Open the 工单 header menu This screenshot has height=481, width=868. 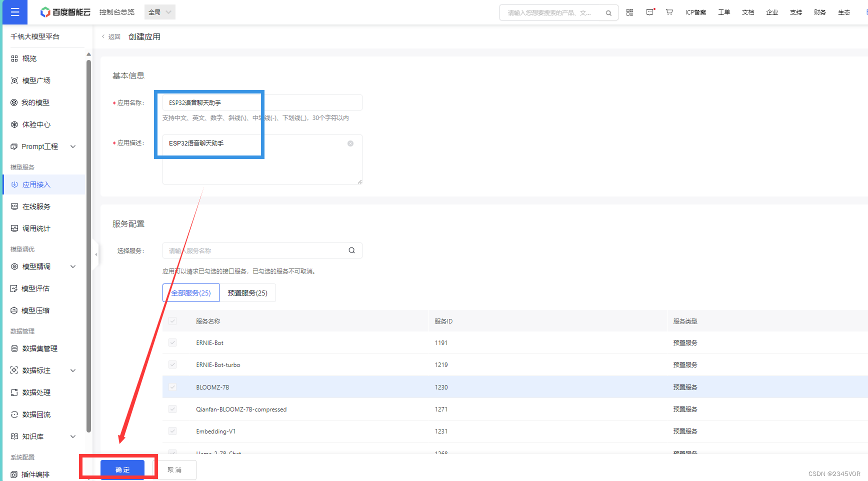click(x=724, y=12)
